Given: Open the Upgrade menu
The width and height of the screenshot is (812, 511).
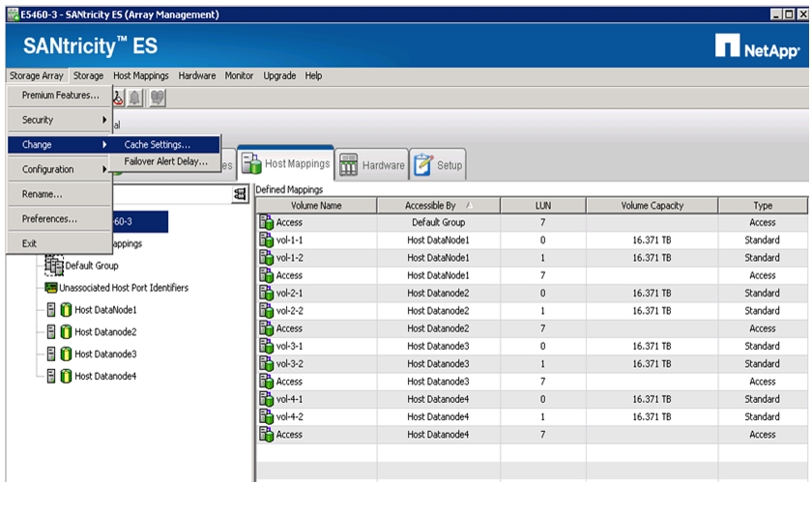Looking at the screenshot, I should 279,75.
